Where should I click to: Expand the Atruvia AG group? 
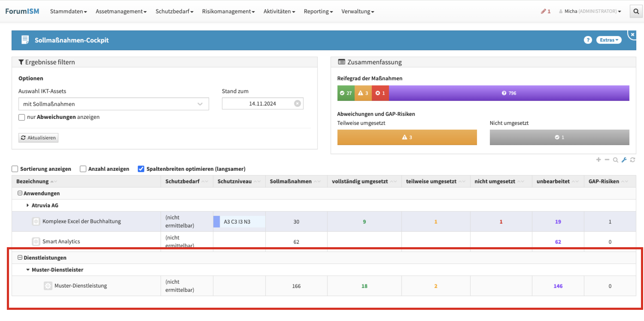pyautogui.click(x=27, y=205)
